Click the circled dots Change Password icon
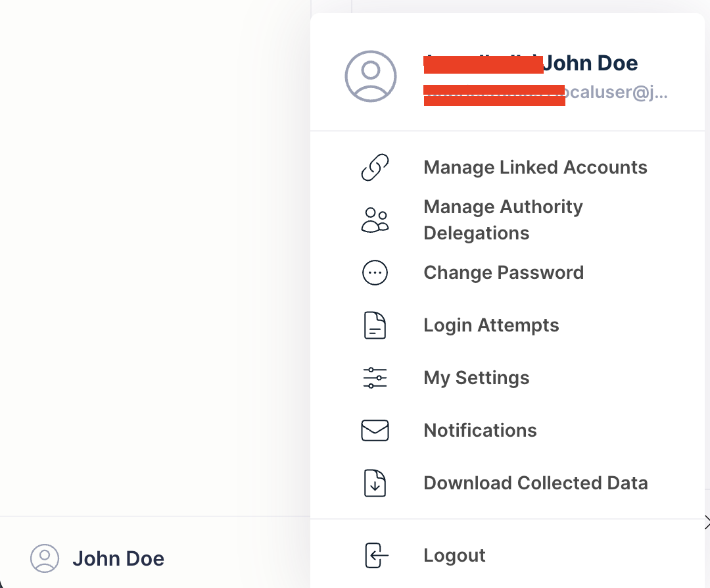 tap(375, 273)
